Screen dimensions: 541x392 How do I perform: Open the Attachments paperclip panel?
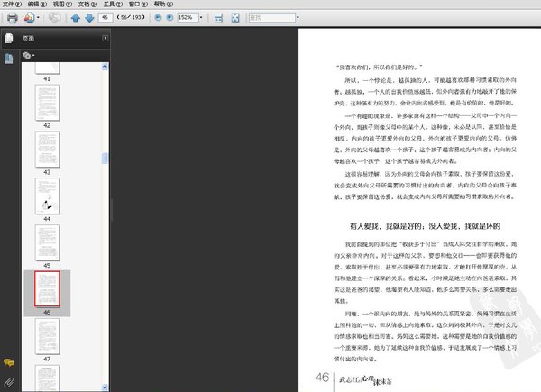pyautogui.click(x=8, y=382)
